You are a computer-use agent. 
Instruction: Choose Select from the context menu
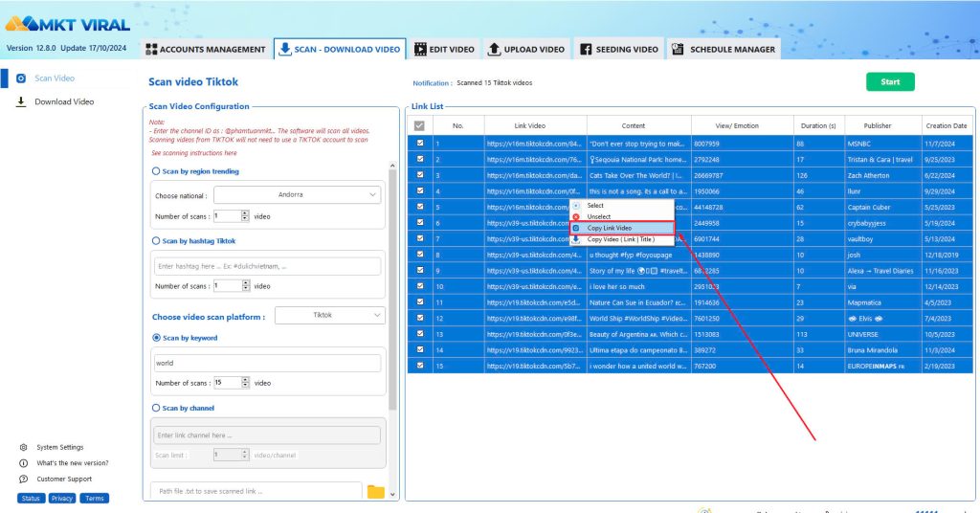click(x=622, y=206)
